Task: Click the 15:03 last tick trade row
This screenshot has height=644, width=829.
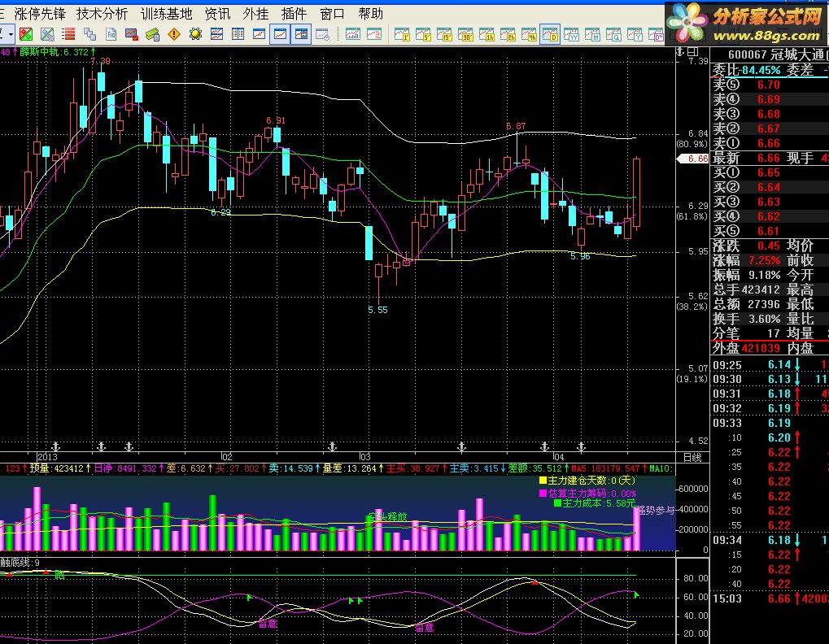Action: click(770, 598)
